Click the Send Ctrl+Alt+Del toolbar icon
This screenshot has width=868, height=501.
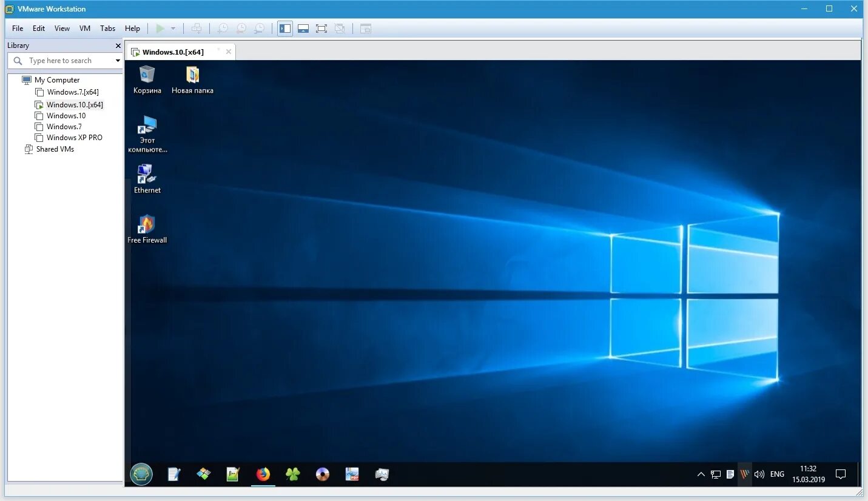196,29
